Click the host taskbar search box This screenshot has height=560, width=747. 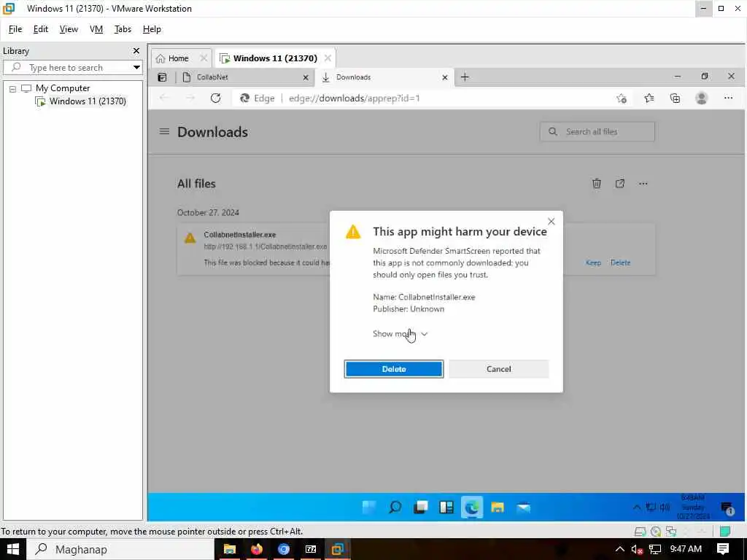point(120,549)
